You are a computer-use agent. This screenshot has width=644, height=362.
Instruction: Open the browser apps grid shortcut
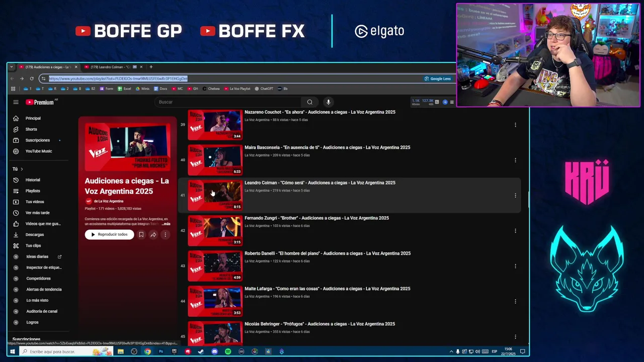tap(13, 88)
